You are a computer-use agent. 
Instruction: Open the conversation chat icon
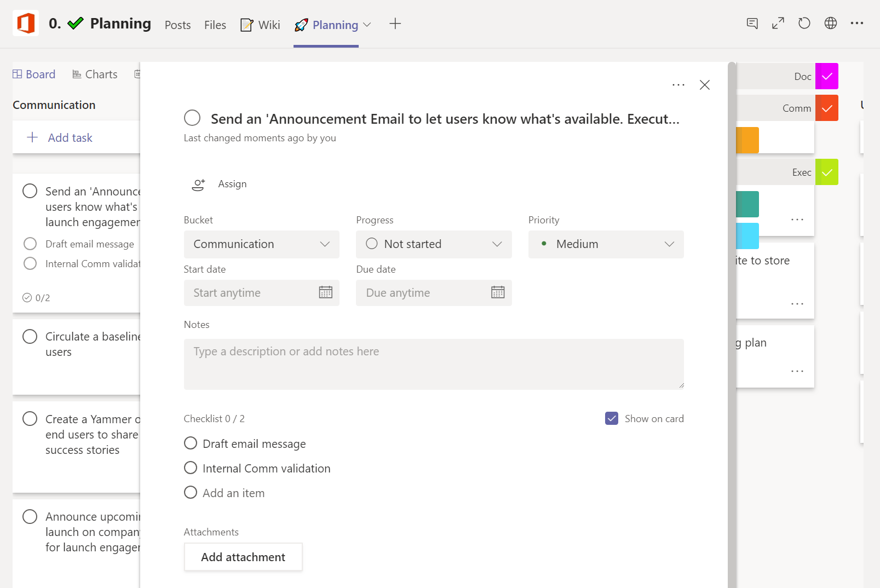[x=752, y=24]
